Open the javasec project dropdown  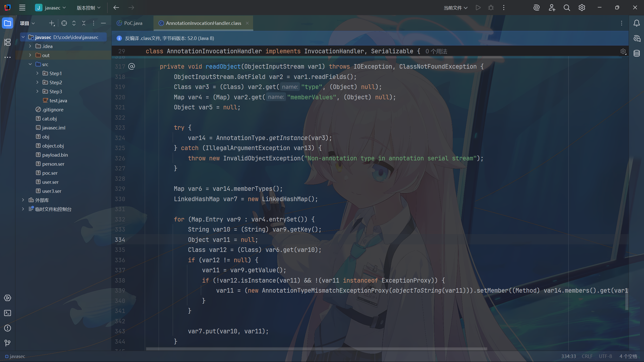[50, 8]
